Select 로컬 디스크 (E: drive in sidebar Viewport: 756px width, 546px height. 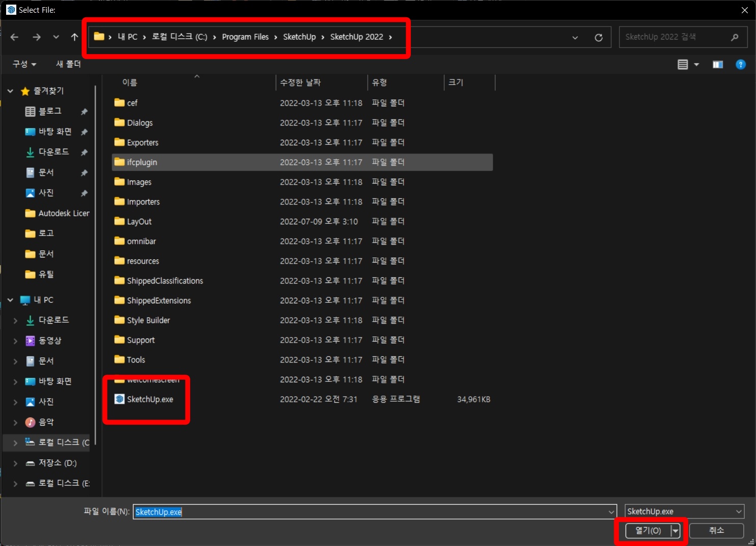[58, 483]
